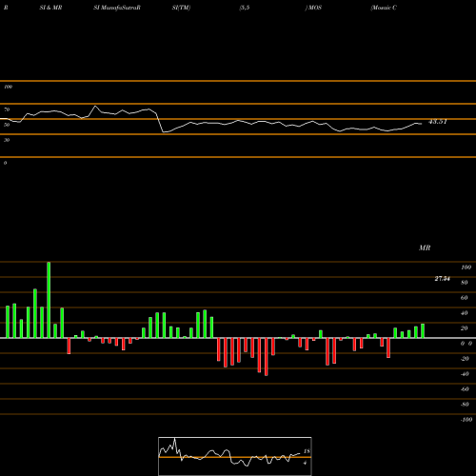Click the 80 label on MR axis
This screenshot has width=476, height=476.
click(x=465, y=283)
